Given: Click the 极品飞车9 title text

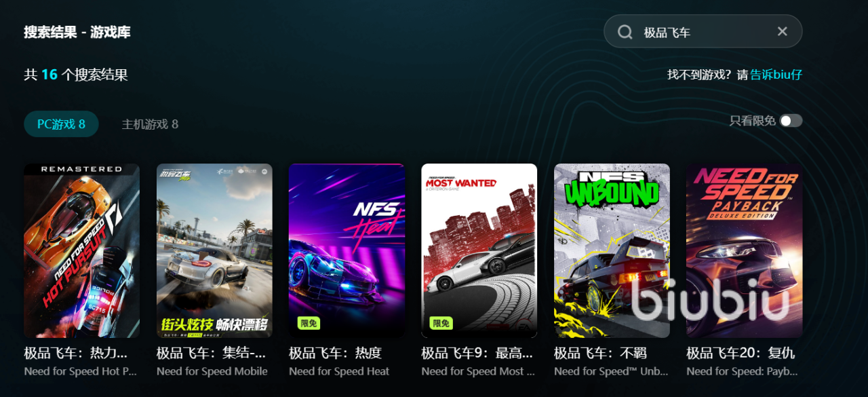Looking at the screenshot, I should (x=477, y=354).
